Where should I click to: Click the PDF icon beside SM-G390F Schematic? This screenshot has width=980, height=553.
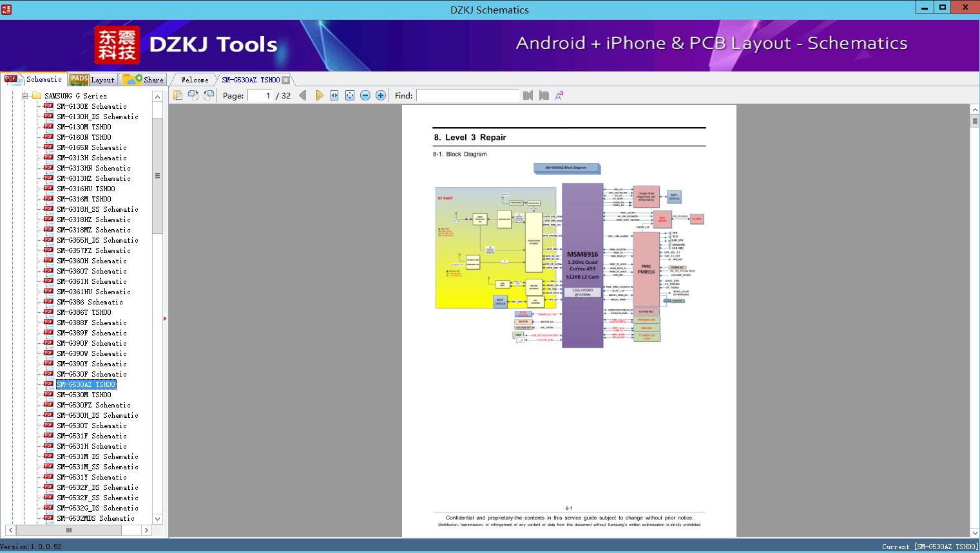48,343
